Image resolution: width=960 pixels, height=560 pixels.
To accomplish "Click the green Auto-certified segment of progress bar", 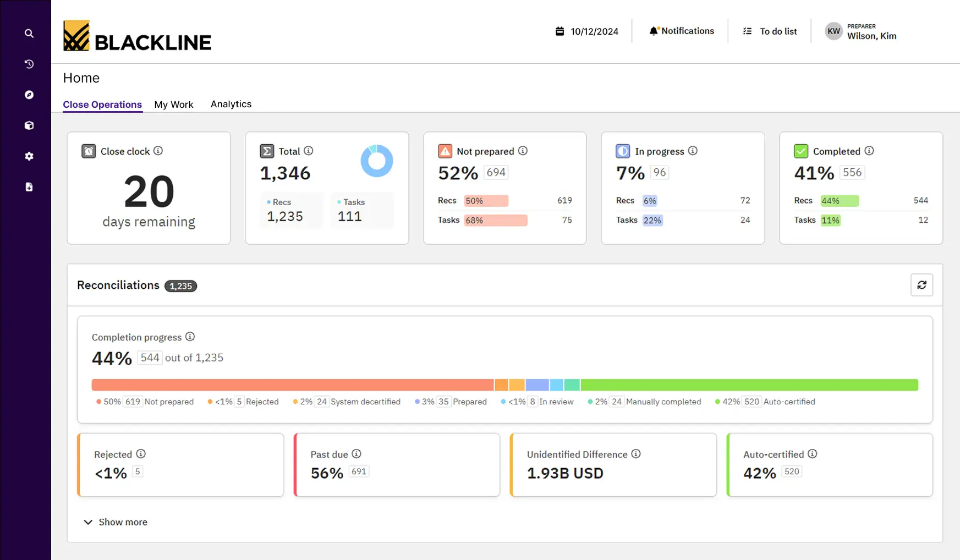I will [749, 385].
